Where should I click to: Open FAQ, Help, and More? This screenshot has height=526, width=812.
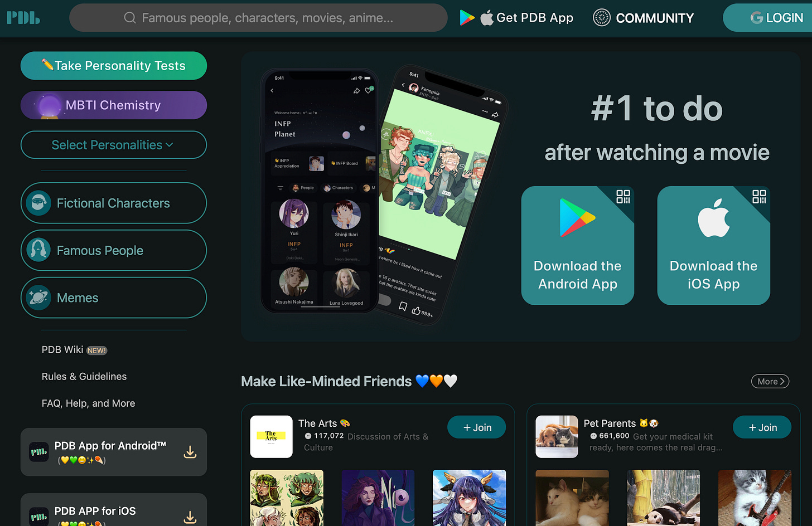tap(88, 403)
